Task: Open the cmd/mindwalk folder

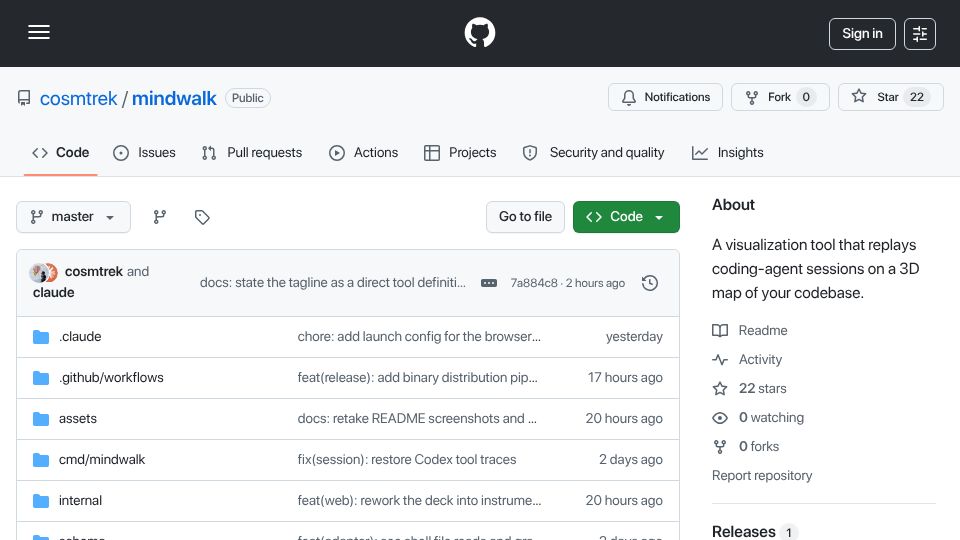Action: [102, 460]
